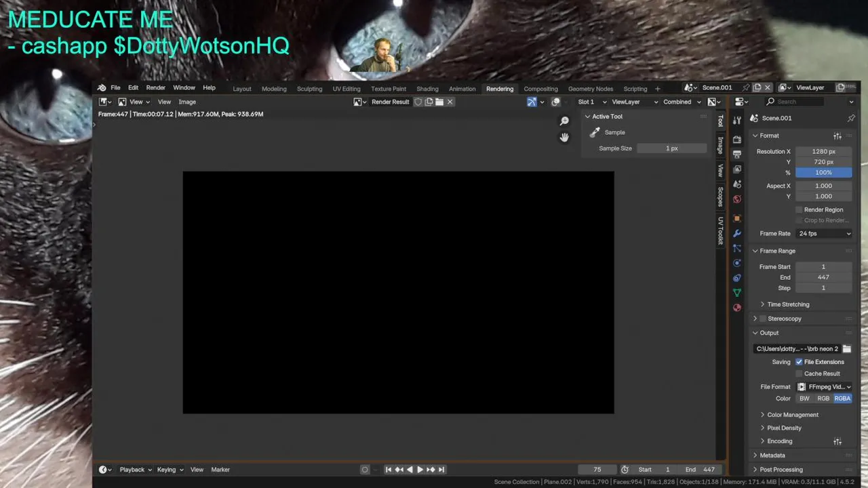Pin the Scene.001 properties with pin icon
The height and width of the screenshot is (488, 868).
coord(851,118)
